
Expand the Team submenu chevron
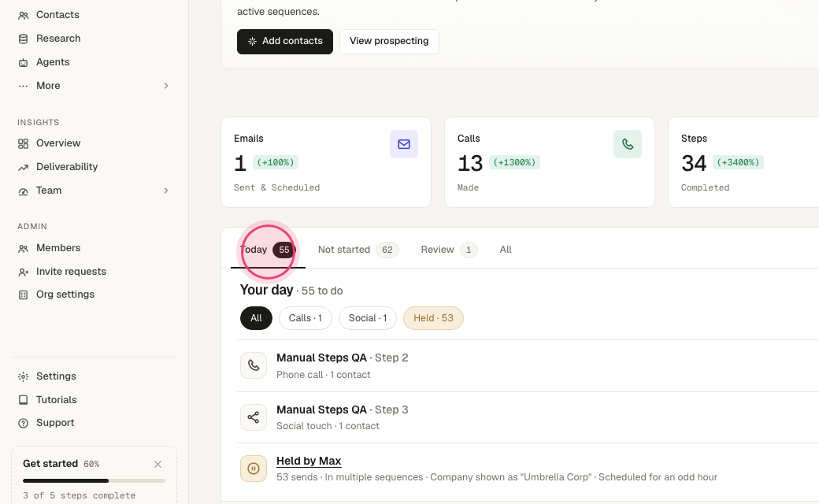point(166,191)
